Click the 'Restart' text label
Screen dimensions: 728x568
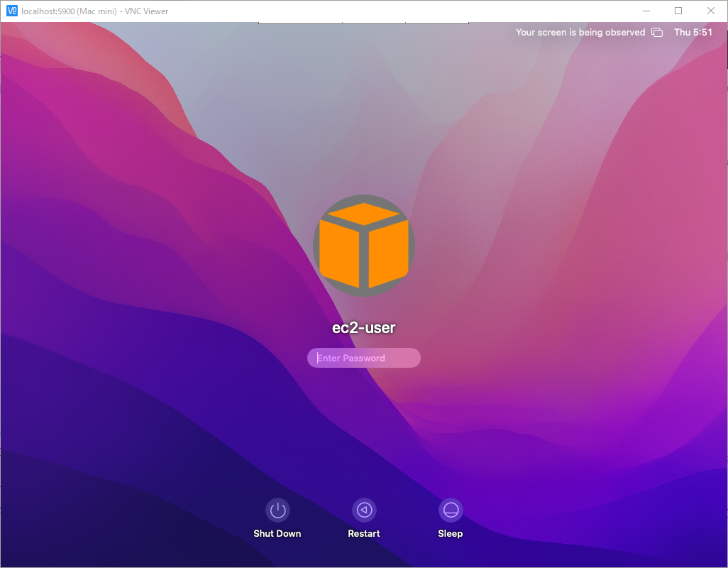pyautogui.click(x=364, y=534)
